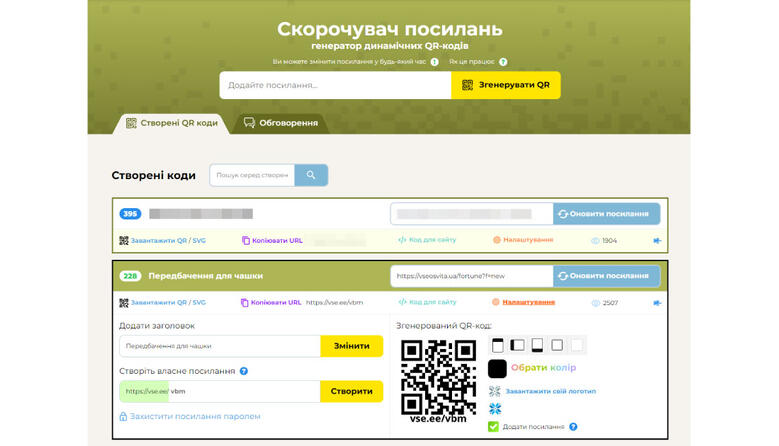The width and height of the screenshot is (779, 446).
Task: Click the eye views icon showing 2507
Action: [x=596, y=302]
